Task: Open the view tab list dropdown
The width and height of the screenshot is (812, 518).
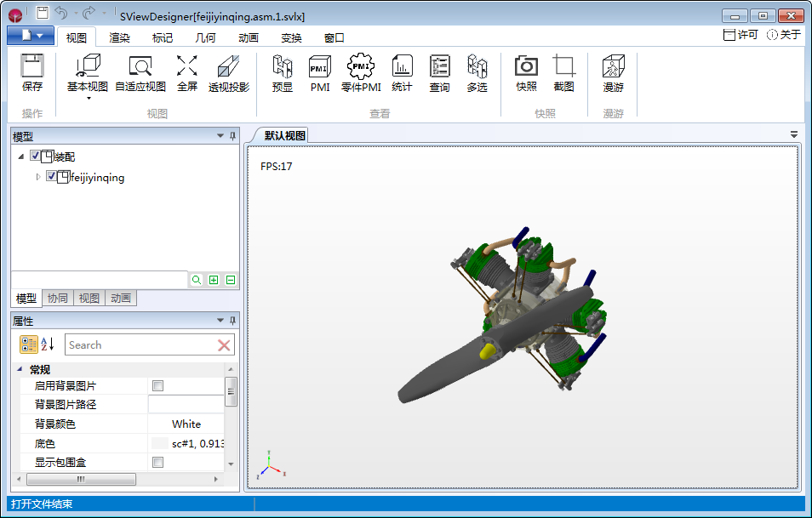Action: (794, 134)
